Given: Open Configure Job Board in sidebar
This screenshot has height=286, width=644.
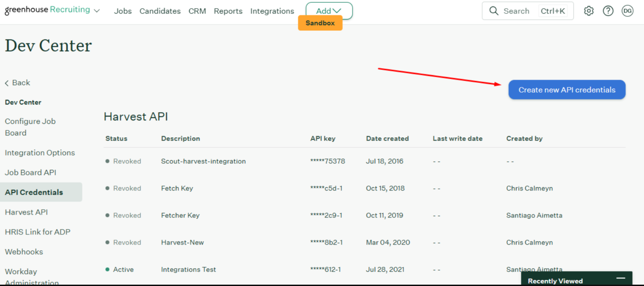Looking at the screenshot, I should click(30, 127).
